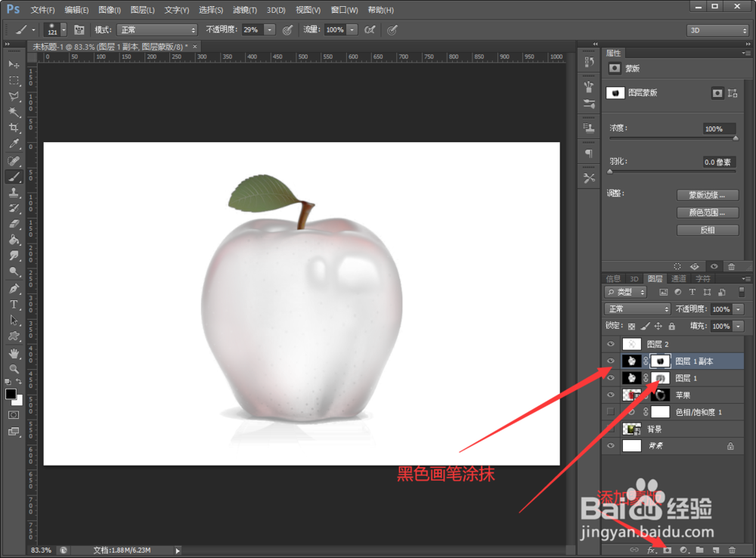This screenshot has width=756, height=558.
Task: Click the foreground black color swatch
Action: click(11, 393)
